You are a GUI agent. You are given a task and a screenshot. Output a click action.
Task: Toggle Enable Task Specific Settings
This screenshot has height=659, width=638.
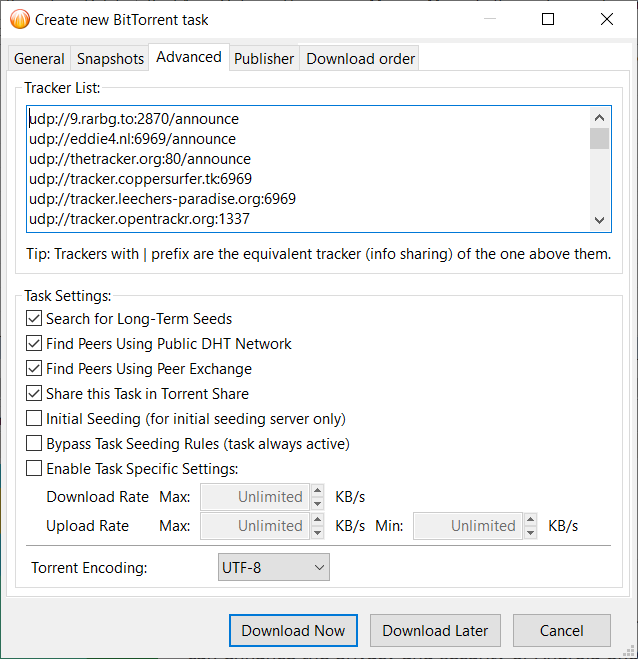(35, 469)
